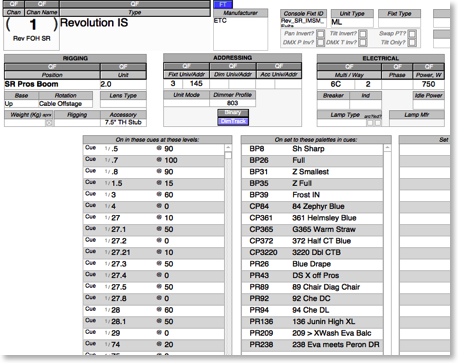This screenshot has width=458, height=363.
Task: Select cue row 1/.7 at level 100
Action: pyautogui.click(x=154, y=160)
